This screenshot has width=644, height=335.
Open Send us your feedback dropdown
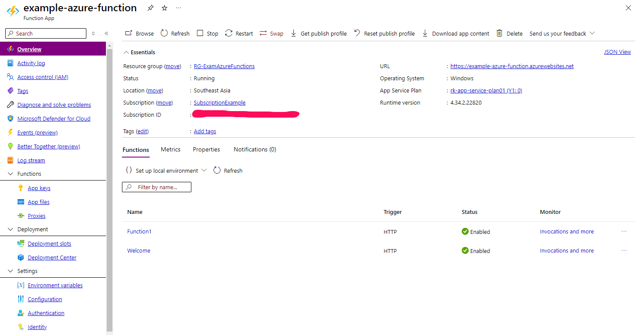(x=562, y=33)
